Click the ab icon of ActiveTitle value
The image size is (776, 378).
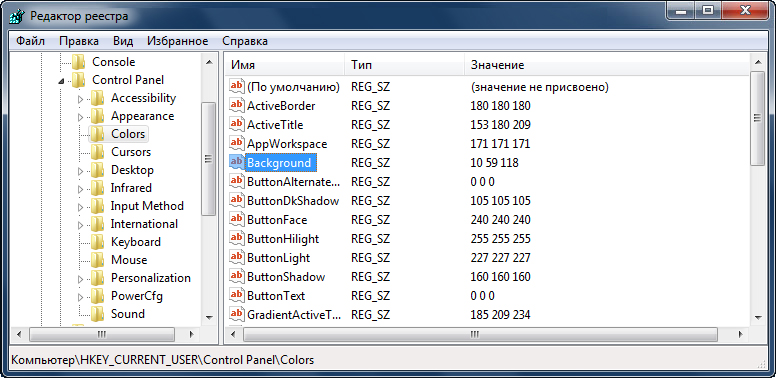237,124
